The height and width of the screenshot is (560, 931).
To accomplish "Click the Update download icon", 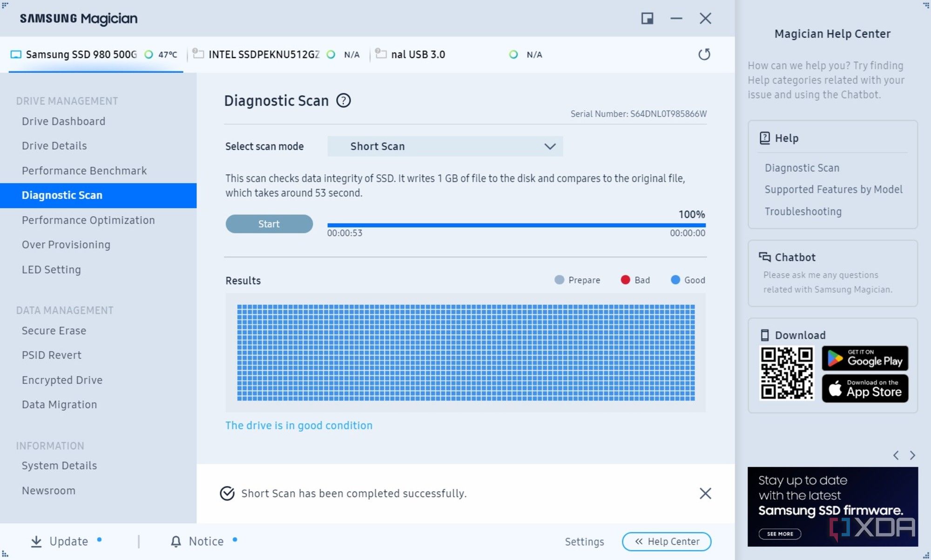I will (x=36, y=541).
